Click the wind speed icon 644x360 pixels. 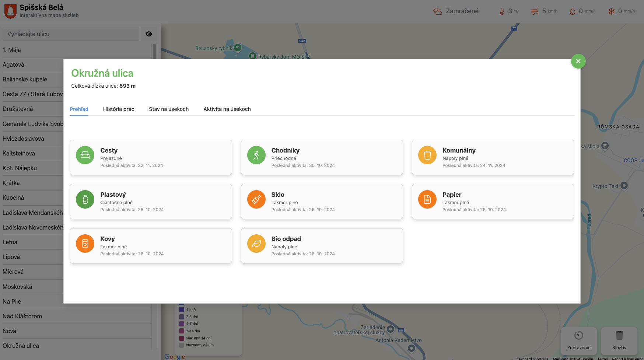point(535,11)
